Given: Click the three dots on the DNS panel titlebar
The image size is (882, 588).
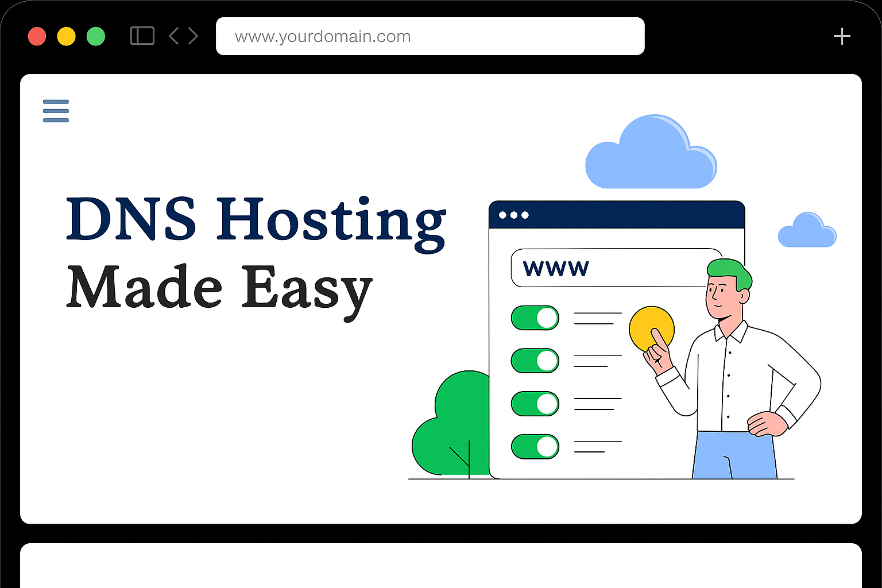Looking at the screenshot, I should [x=515, y=214].
